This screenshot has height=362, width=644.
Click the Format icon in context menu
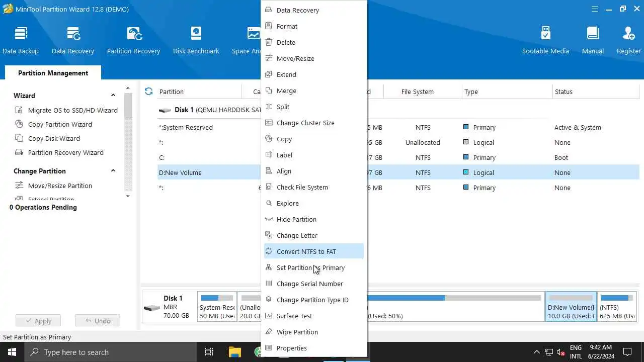tap(269, 26)
